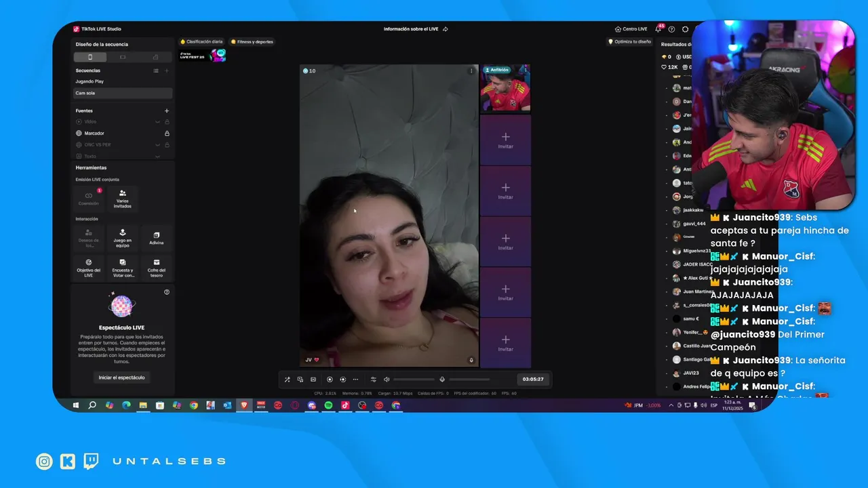Mute the microphone icon in toolbar
868x488 pixels.
coord(442,380)
